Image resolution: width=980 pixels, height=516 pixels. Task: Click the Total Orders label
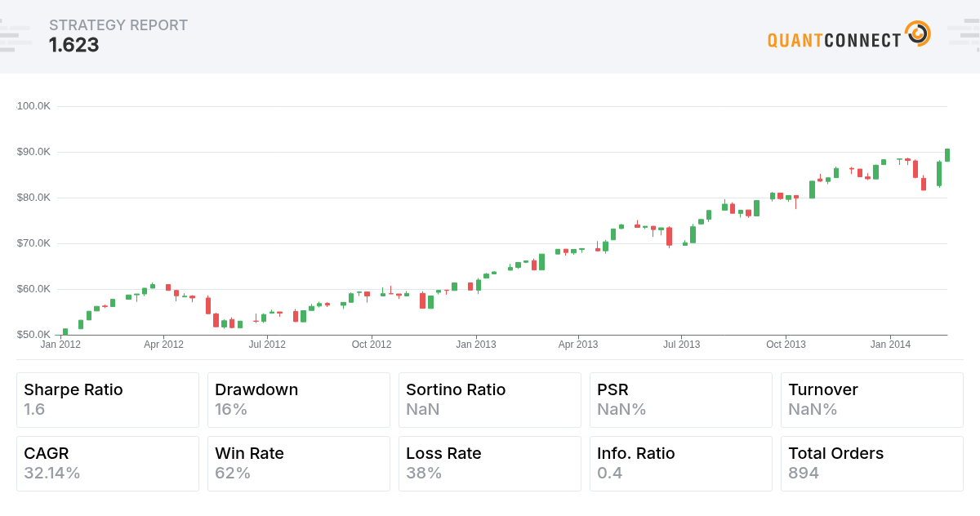[836, 453]
